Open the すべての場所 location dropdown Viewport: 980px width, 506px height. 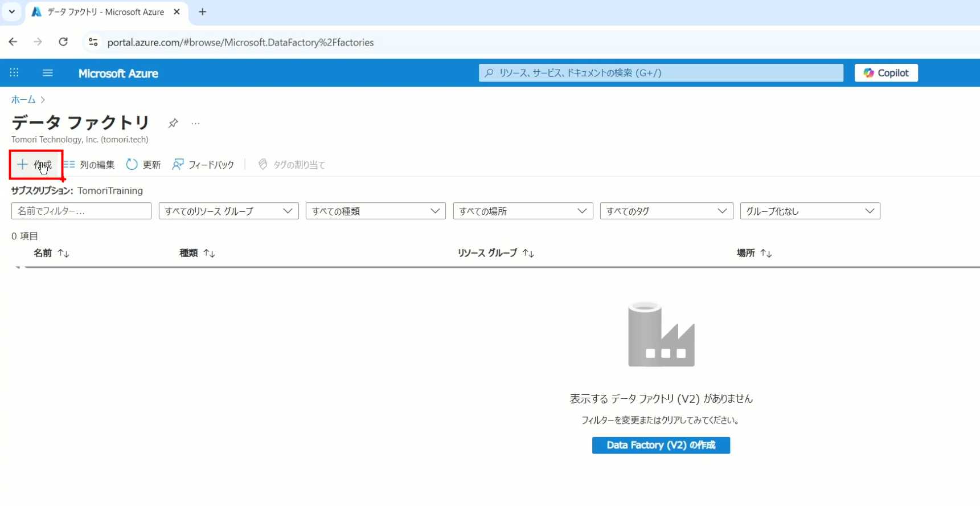522,211
